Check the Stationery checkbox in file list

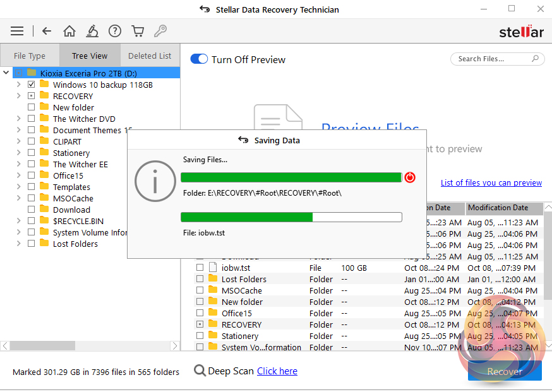(200, 336)
